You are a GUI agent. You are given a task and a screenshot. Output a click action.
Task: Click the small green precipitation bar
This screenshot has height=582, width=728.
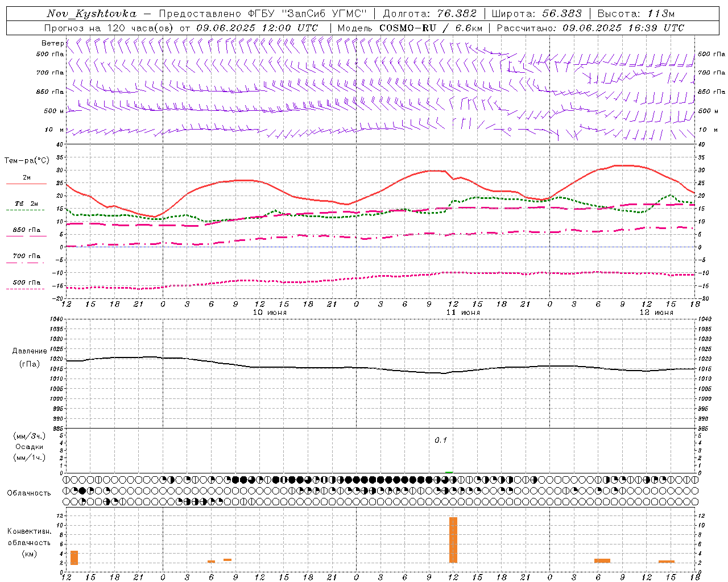[449, 472]
